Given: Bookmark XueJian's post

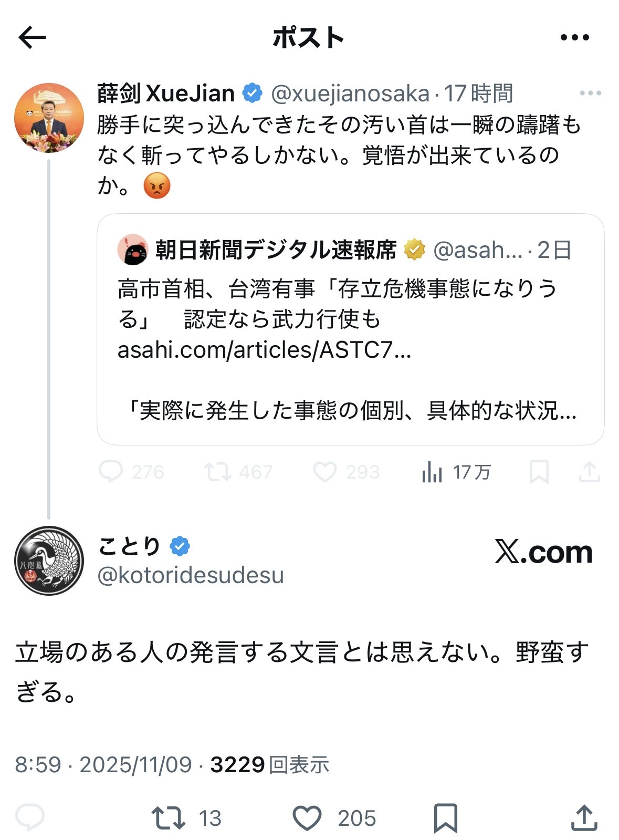Looking at the screenshot, I should [539, 472].
